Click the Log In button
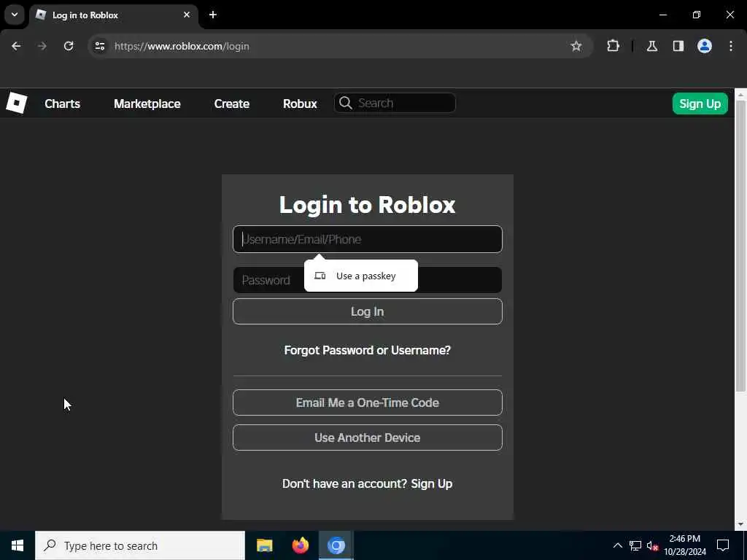This screenshot has width=747, height=560. pos(368,311)
